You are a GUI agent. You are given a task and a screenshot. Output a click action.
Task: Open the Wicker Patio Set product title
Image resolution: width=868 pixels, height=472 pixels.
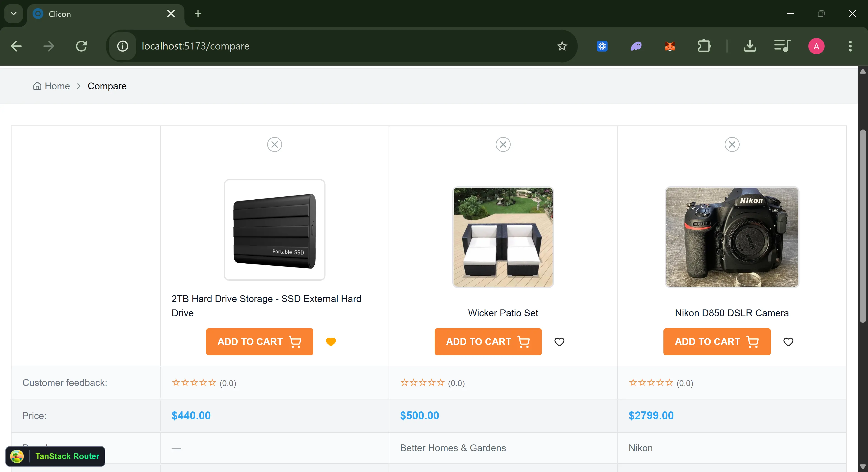(503, 313)
